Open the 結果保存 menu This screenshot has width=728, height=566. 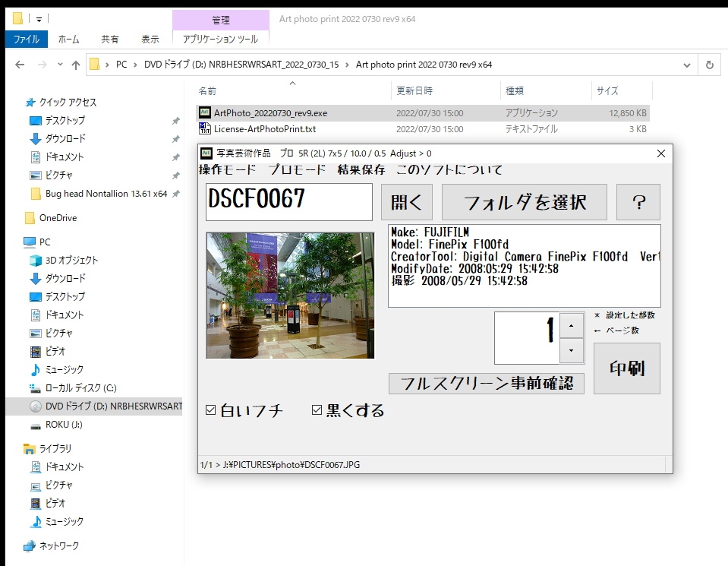pyautogui.click(x=361, y=169)
